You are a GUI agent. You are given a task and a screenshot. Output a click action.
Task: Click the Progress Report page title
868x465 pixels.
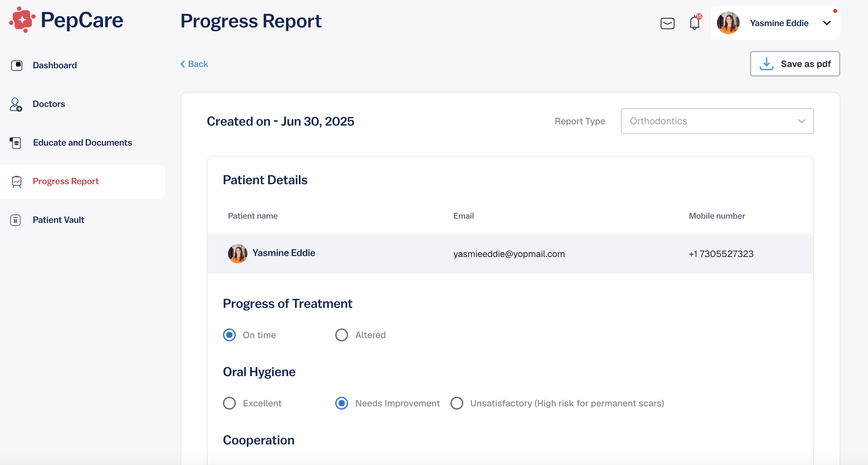point(251,21)
